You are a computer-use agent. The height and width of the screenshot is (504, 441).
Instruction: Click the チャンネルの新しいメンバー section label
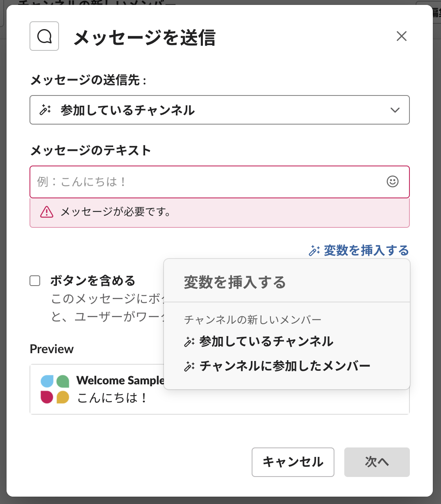coord(252,320)
